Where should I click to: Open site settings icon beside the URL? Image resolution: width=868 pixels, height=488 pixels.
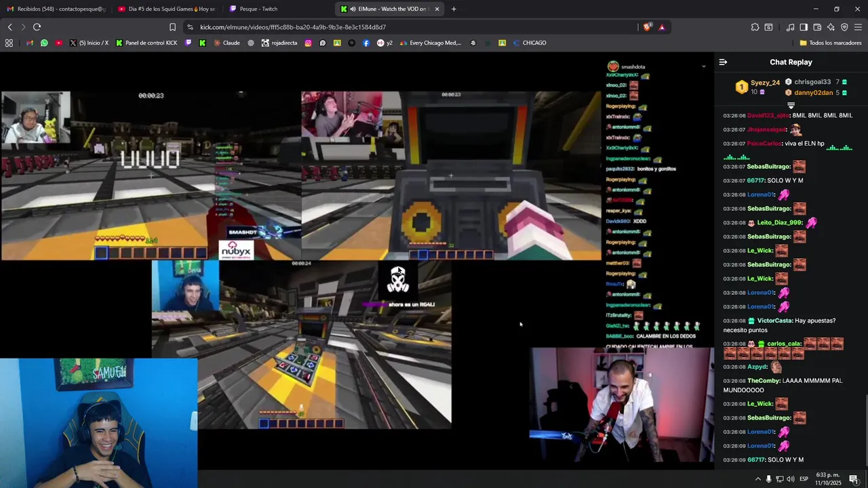coord(190,27)
